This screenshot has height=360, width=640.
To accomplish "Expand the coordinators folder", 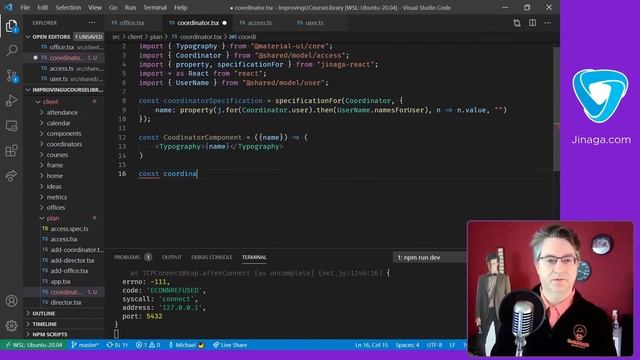I will click(x=64, y=144).
